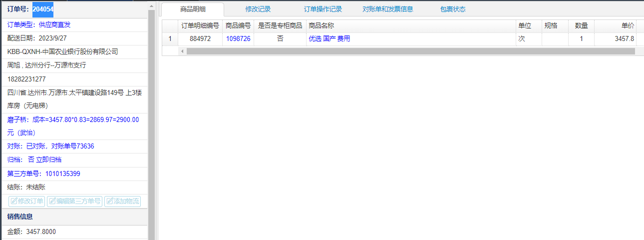
Task: Click the horizontal scrollbar thumb in table
Action: click(x=410, y=51)
